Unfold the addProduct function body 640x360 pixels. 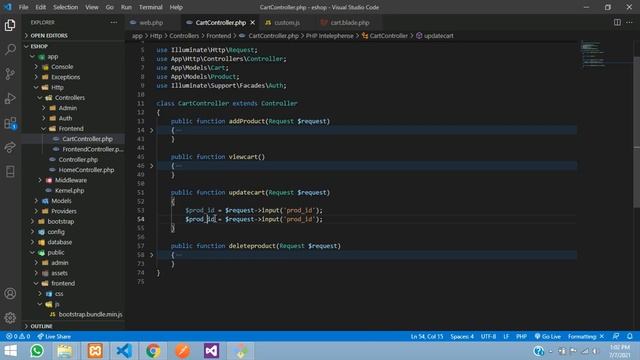151,130
